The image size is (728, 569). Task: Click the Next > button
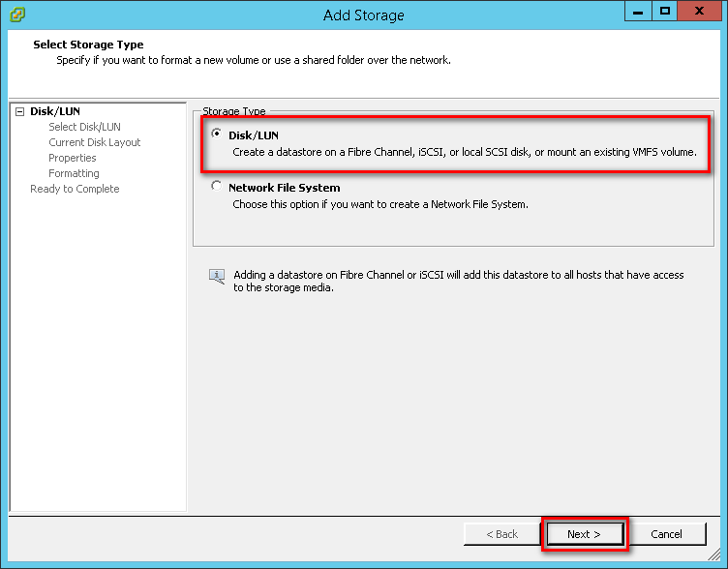point(585,534)
